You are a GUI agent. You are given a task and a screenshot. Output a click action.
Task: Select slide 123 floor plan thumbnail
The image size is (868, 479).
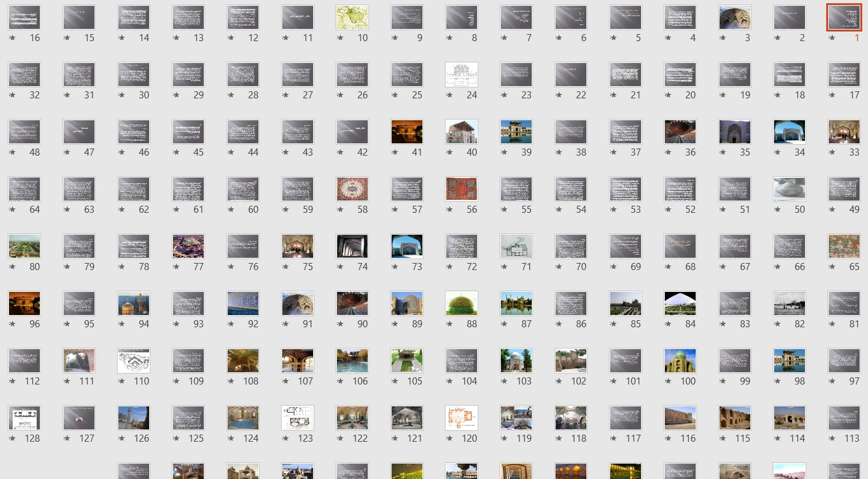pos(298,418)
